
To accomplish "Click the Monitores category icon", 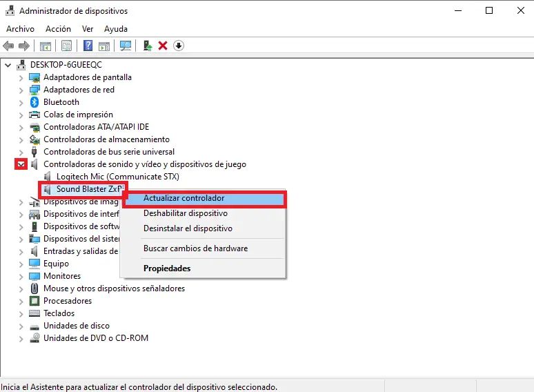I will coord(34,276).
